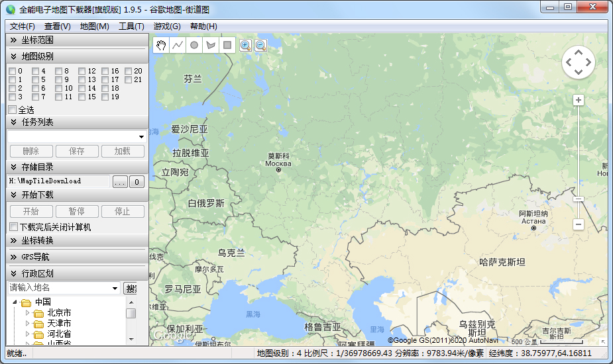Toggle 下载完后关闭计算机 checkbox

[x=14, y=227]
